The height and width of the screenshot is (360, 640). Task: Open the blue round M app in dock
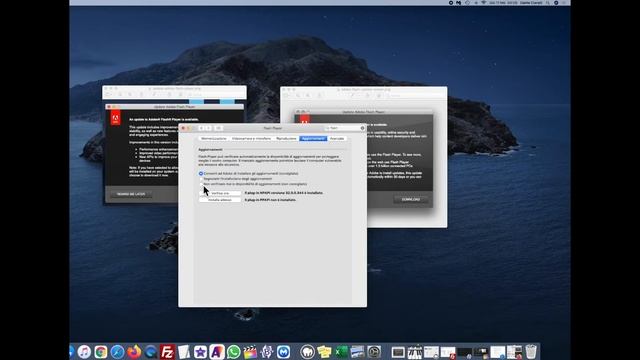[283, 352]
